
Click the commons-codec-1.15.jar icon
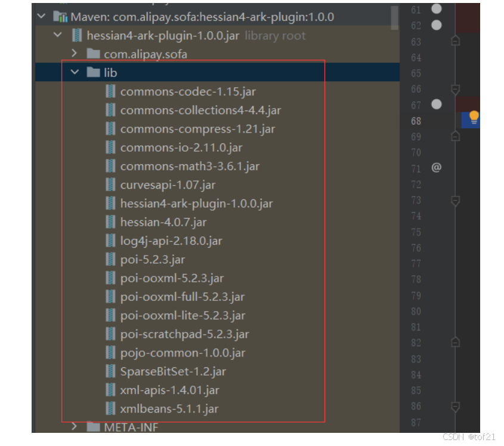click(x=110, y=91)
